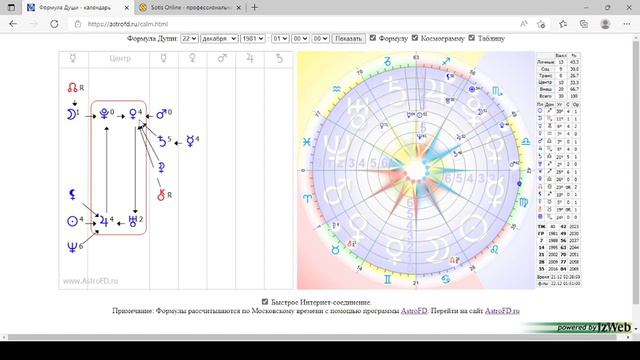This screenshot has height=360, width=640.
Task: Open the AstroFD.ru site link
Action: pos(502,311)
